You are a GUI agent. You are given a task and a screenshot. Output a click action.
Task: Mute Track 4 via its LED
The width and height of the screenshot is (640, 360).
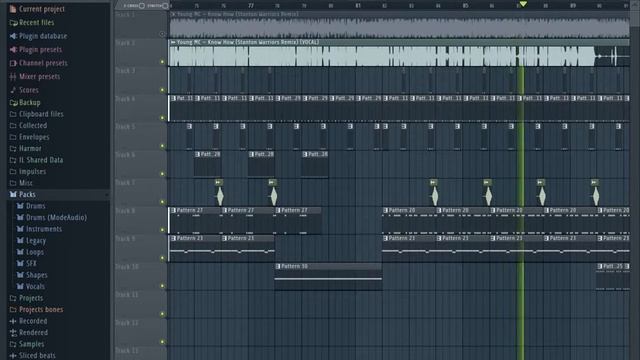pos(162,118)
